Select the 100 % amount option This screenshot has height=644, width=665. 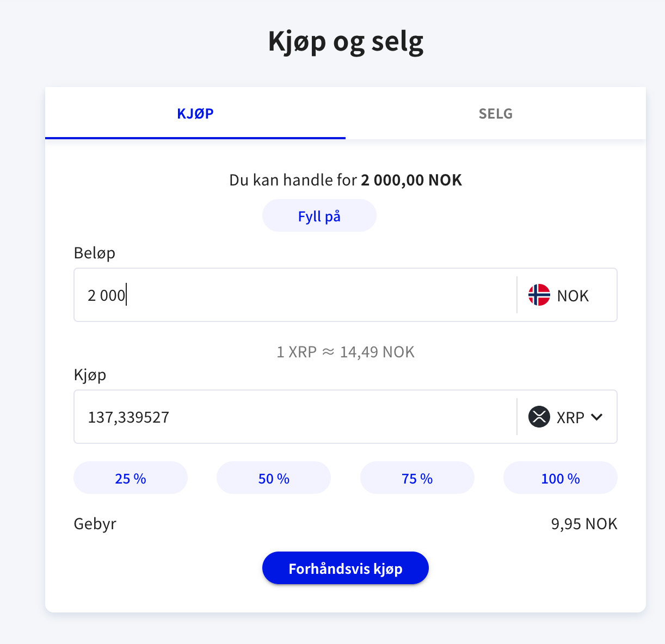click(560, 478)
